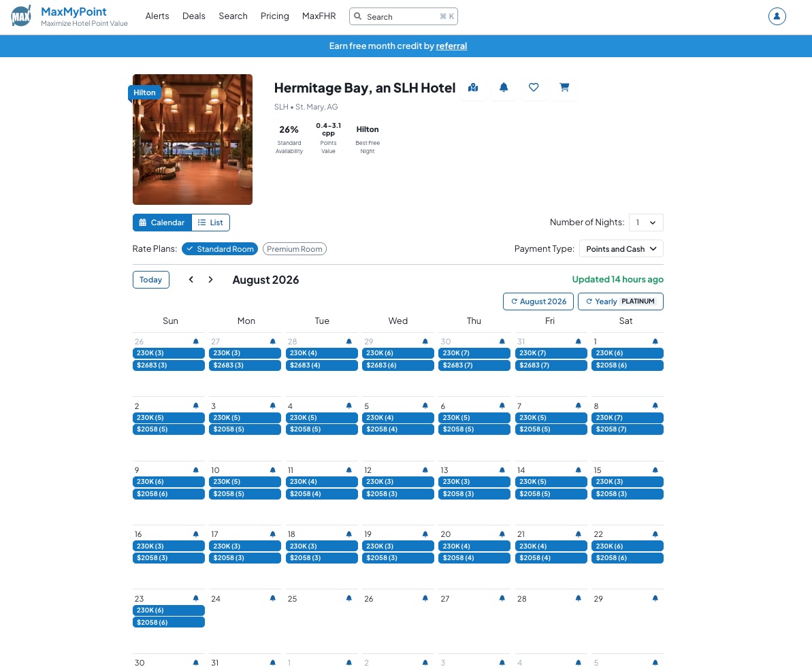Select $2058 (7) rate on August 8

pos(627,429)
